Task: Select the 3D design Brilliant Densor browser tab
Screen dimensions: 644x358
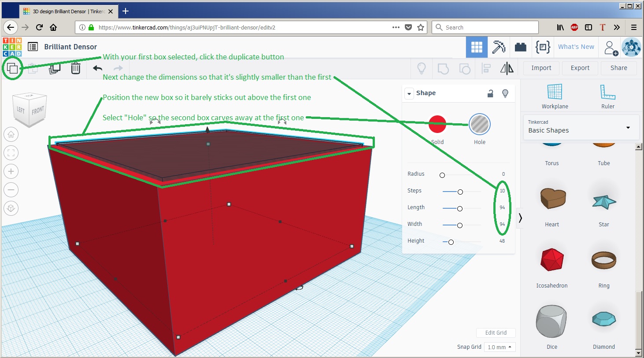Action: (68, 11)
